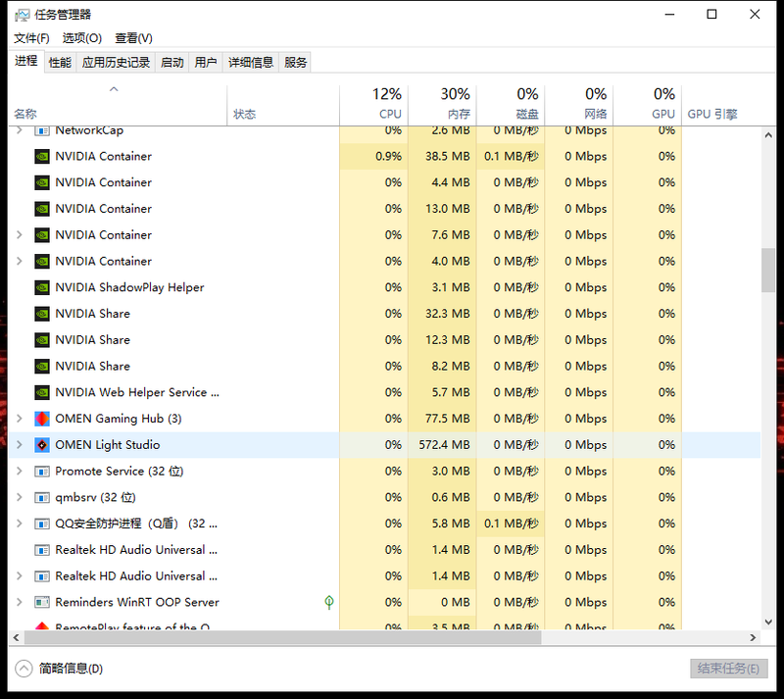Click the 3.0 MB memory cell
Viewport: 784px width, 699px height.
click(442, 471)
